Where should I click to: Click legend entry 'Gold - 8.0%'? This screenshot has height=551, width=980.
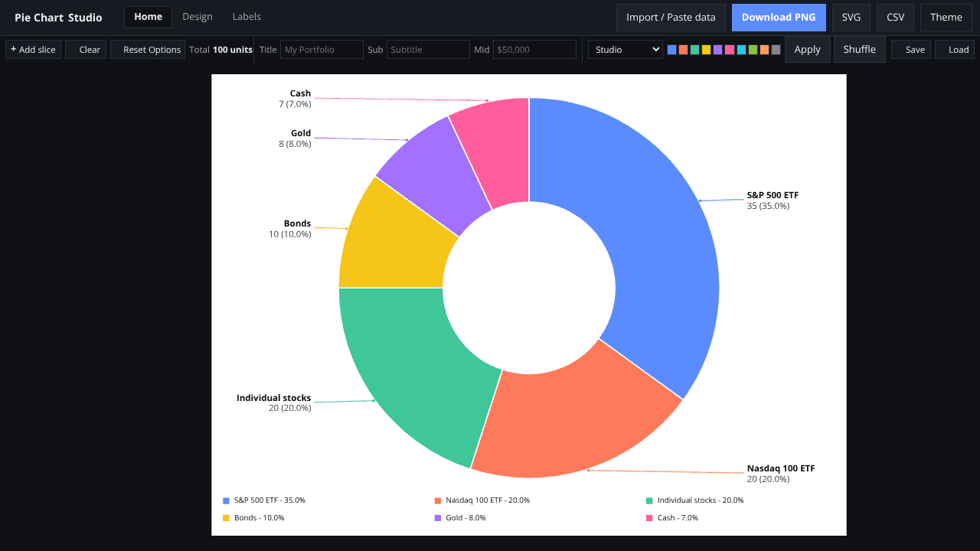(460, 518)
